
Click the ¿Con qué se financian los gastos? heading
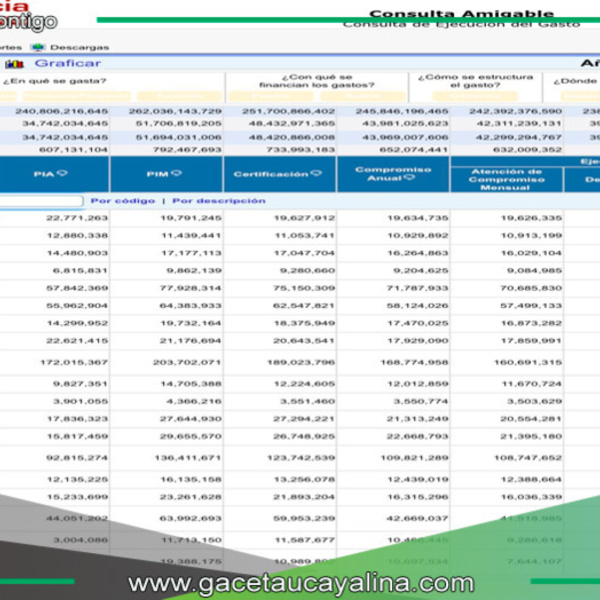[x=317, y=81]
